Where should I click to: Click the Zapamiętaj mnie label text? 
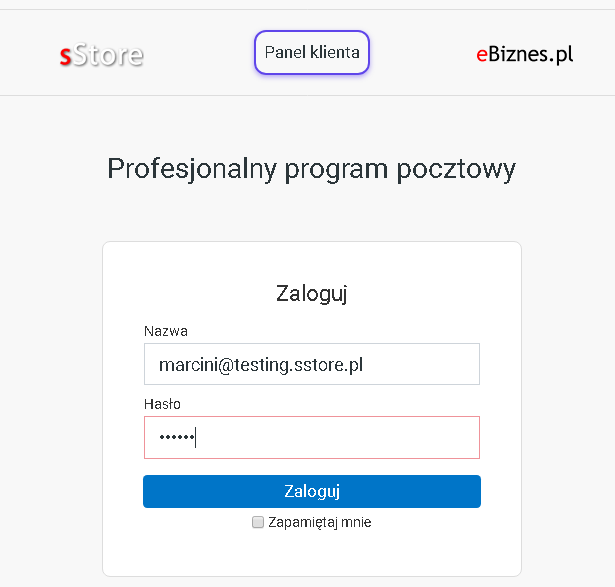coord(320,523)
